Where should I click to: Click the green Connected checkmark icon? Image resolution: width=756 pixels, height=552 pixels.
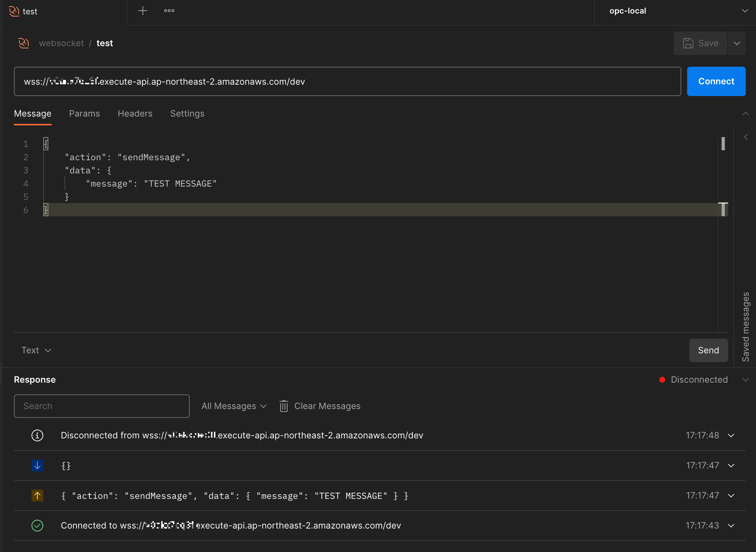coord(37,526)
